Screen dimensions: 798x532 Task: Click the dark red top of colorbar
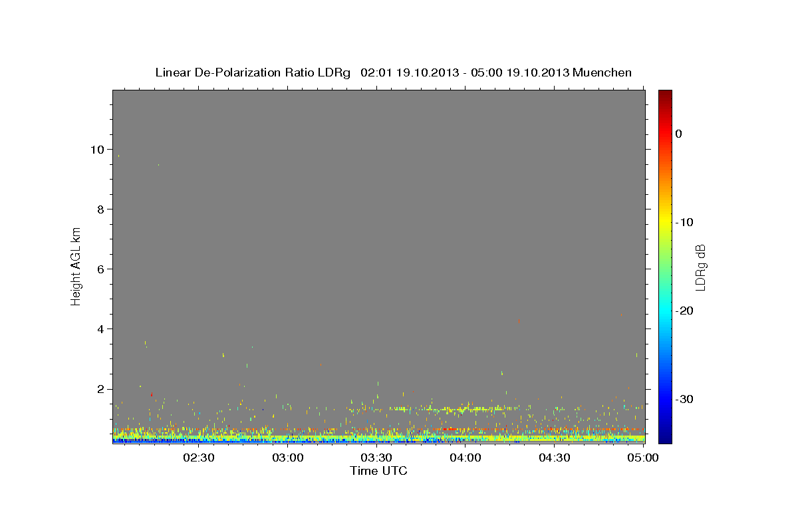click(x=665, y=96)
